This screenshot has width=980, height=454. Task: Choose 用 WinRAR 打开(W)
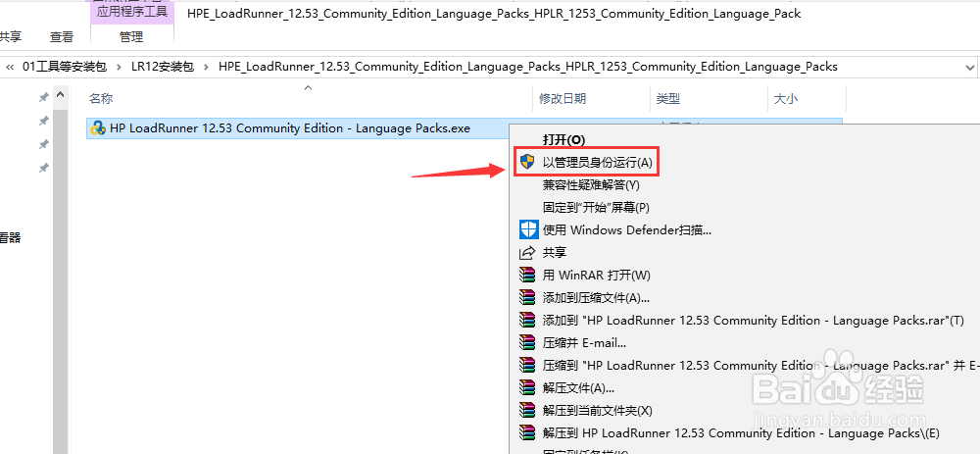(596, 276)
